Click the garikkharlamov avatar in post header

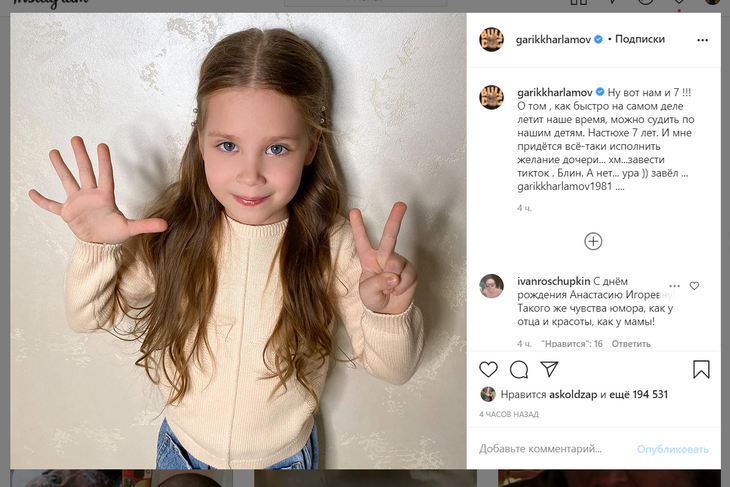[491, 40]
